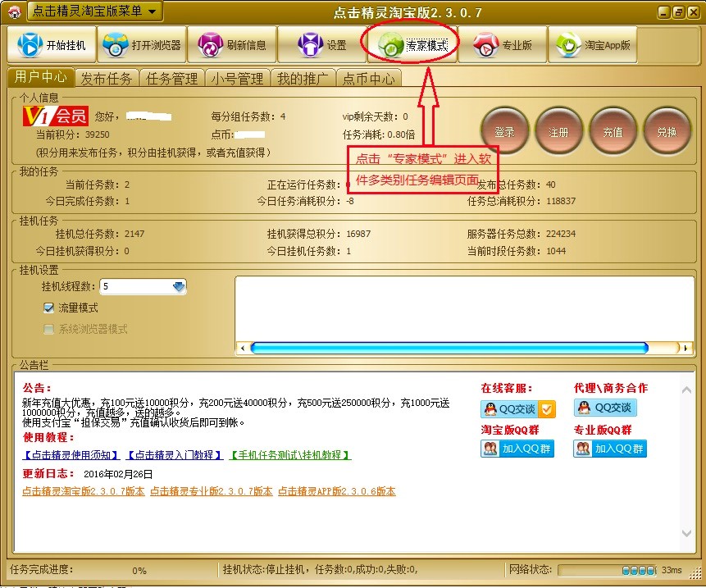Switch to the 用户中心 tab
706x588 pixels.
pyautogui.click(x=40, y=77)
